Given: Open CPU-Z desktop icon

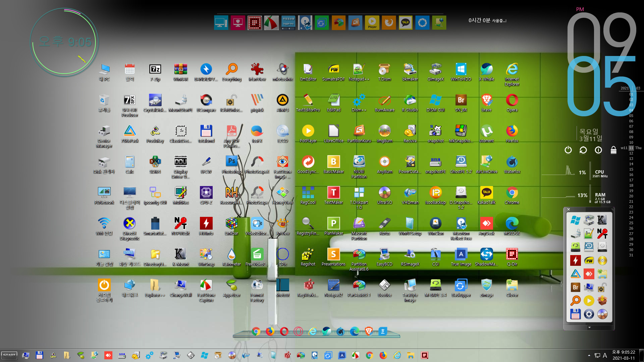Looking at the screenshot, I should pyautogui.click(x=206, y=195).
